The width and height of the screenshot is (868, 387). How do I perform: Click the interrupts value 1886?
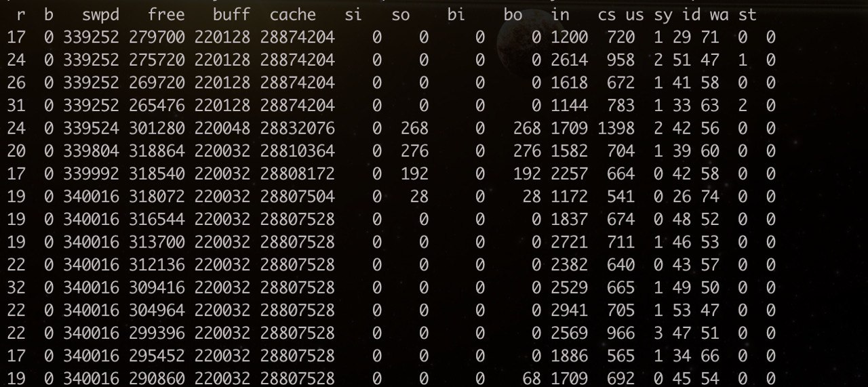(x=570, y=355)
